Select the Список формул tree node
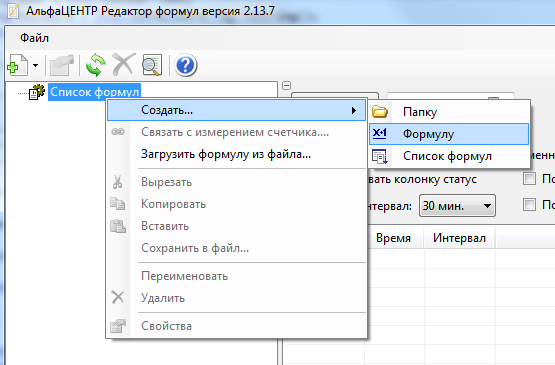 point(95,92)
